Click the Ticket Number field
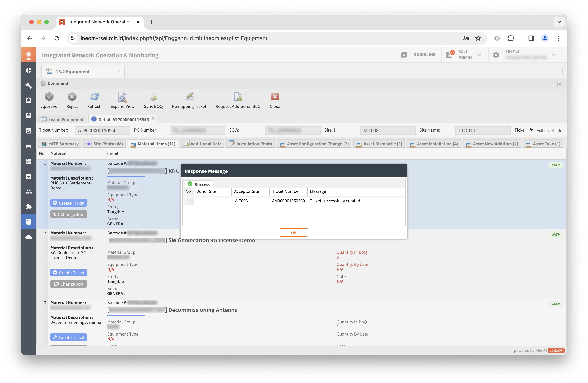588x383 pixels. point(102,130)
